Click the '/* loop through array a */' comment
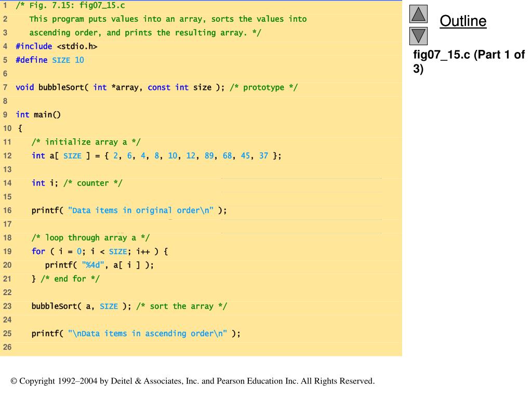Image resolution: width=532 pixels, height=399 pixels. [x=90, y=238]
